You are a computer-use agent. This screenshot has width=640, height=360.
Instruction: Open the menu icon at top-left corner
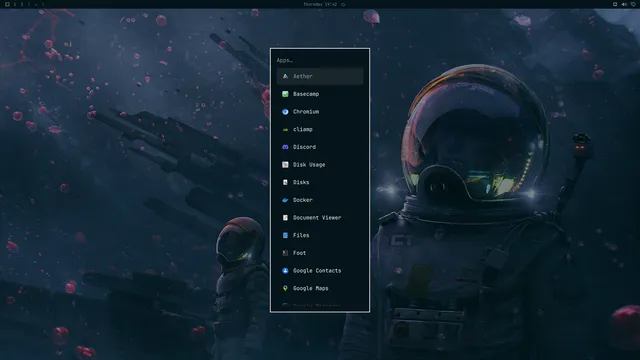point(7,4)
